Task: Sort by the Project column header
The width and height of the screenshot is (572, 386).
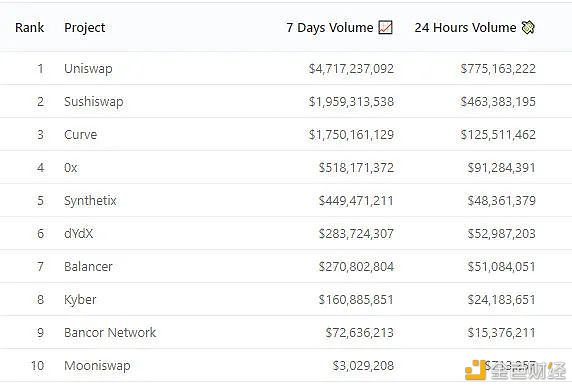Action: click(85, 28)
